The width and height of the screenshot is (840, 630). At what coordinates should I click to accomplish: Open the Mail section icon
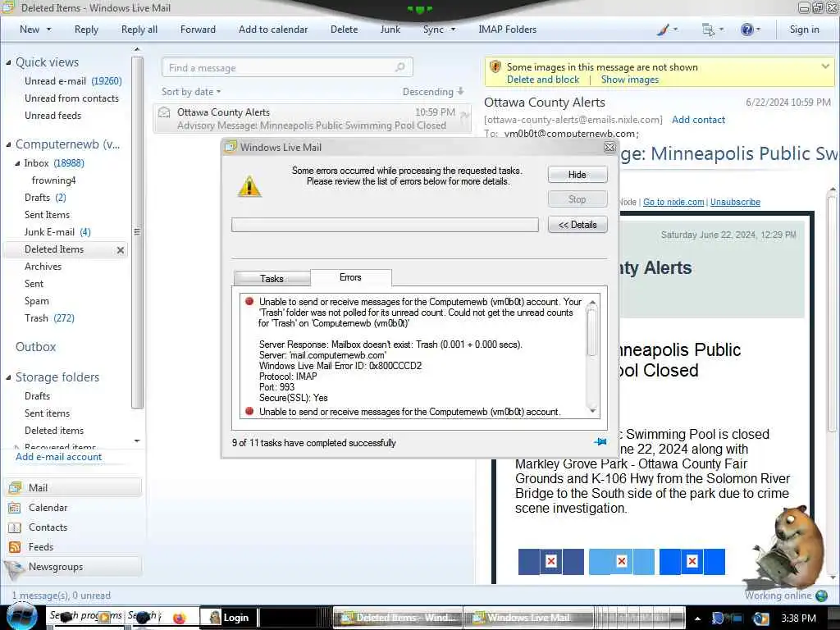[15, 488]
